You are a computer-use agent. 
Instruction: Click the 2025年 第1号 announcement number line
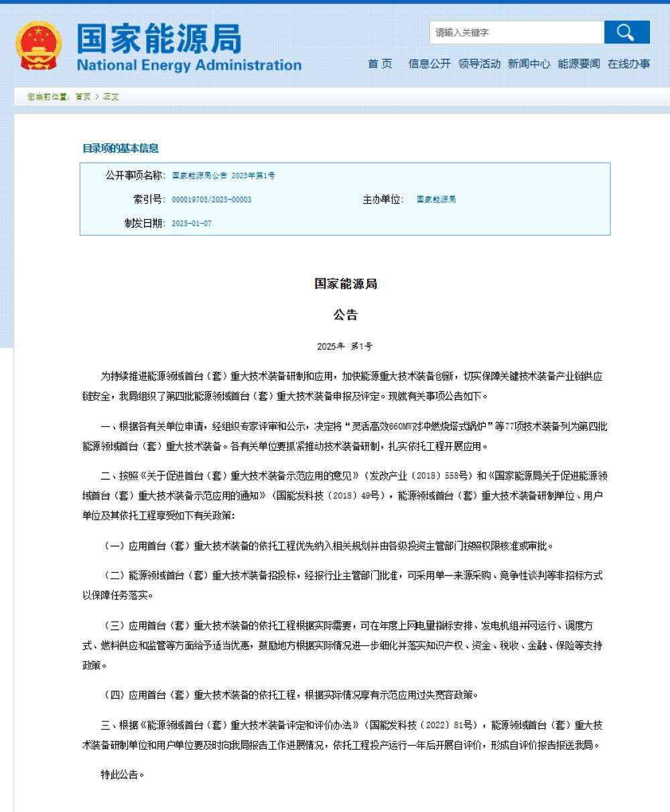click(x=345, y=346)
